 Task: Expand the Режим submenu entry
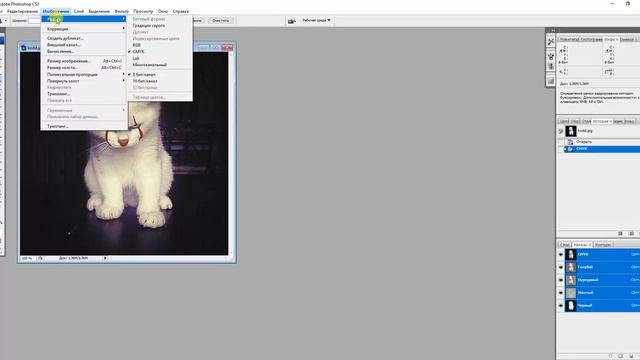click(84, 19)
